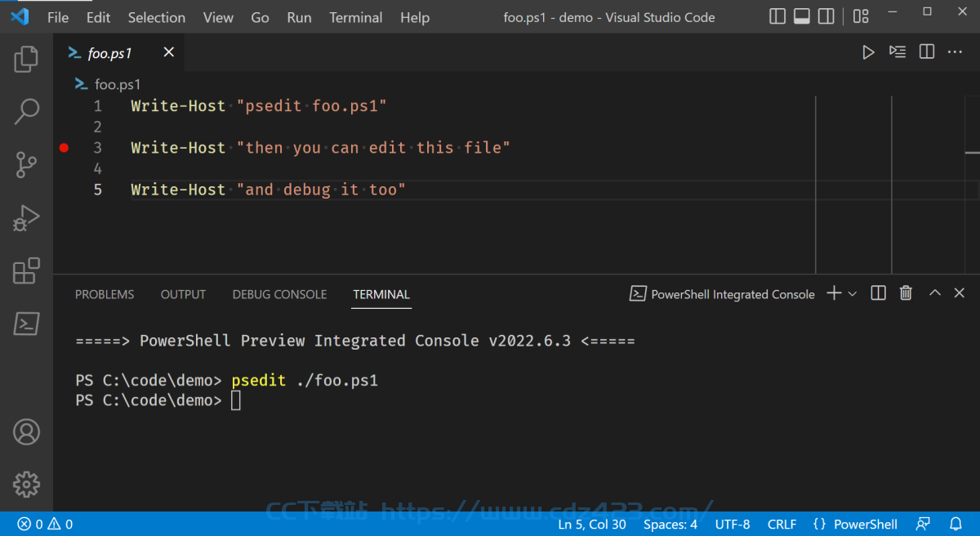Open the Selection menu
The image size is (980, 536).
point(157,17)
